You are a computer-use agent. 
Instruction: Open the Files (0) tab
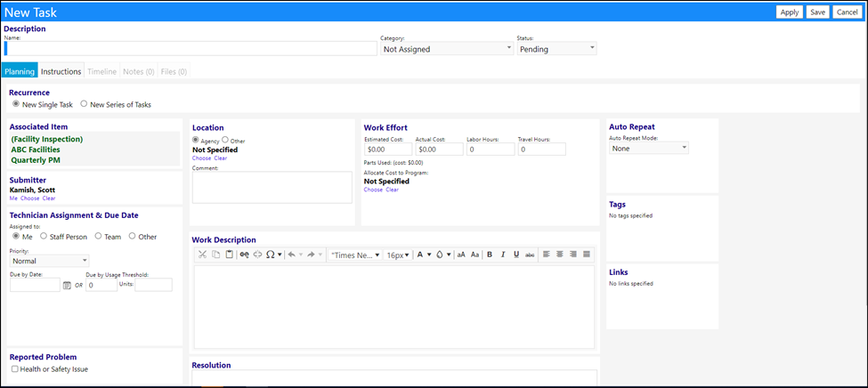click(174, 71)
